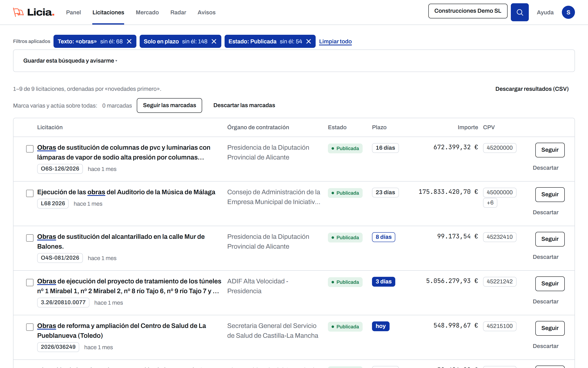Viewport: 588px width, 368px height.
Task: Open tender Ejecución de las obras del Auditorio
Action: (126, 192)
